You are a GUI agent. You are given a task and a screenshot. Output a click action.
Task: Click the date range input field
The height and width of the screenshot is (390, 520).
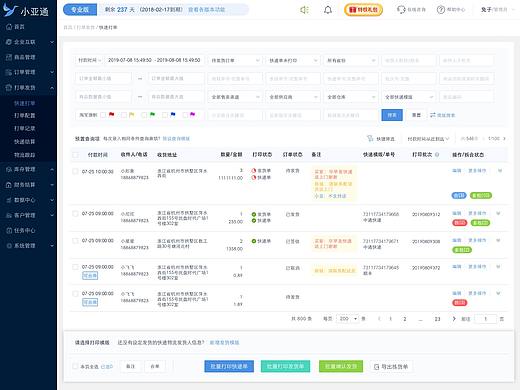click(154, 60)
